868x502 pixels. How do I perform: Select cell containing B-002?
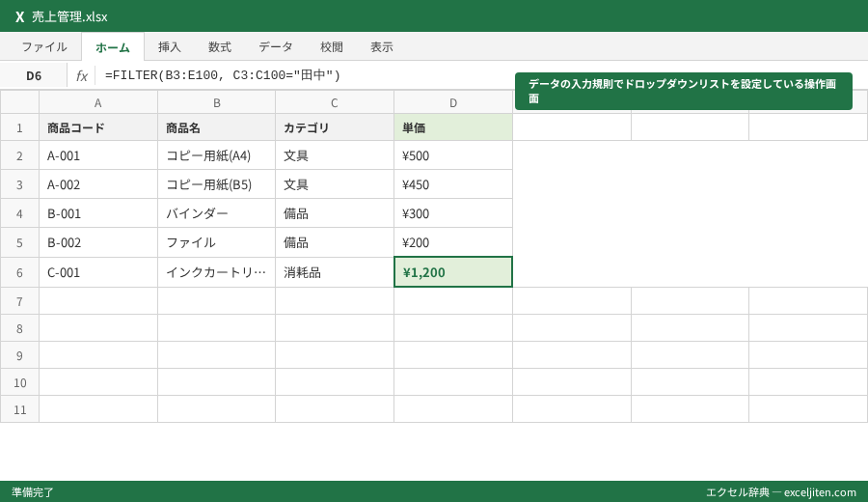point(98,242)
